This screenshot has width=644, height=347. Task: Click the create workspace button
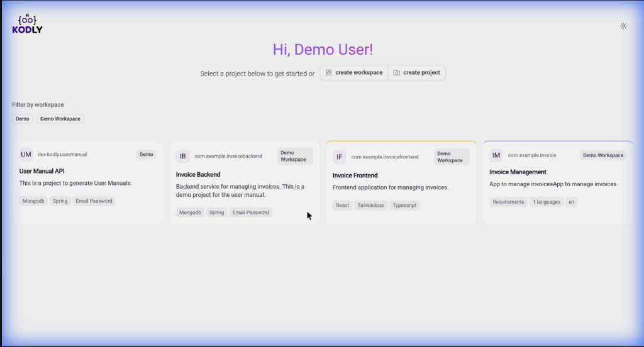click(354, 73)
